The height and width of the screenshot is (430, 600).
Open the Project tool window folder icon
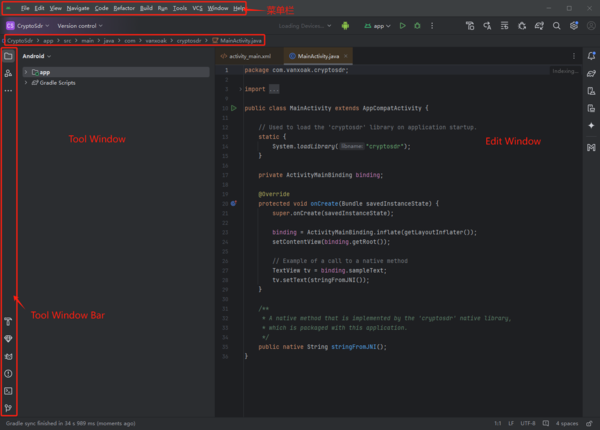click(8, 56)
